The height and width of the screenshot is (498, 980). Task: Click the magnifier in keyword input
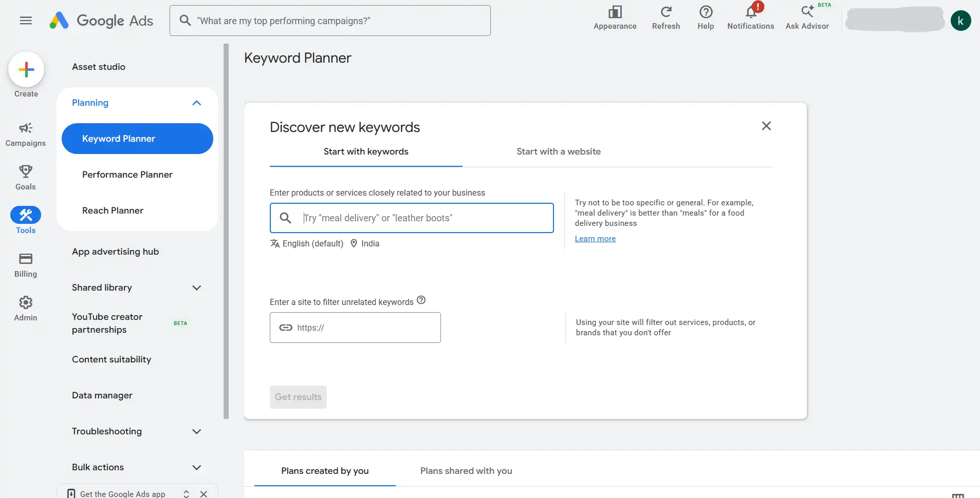point(285,218)
